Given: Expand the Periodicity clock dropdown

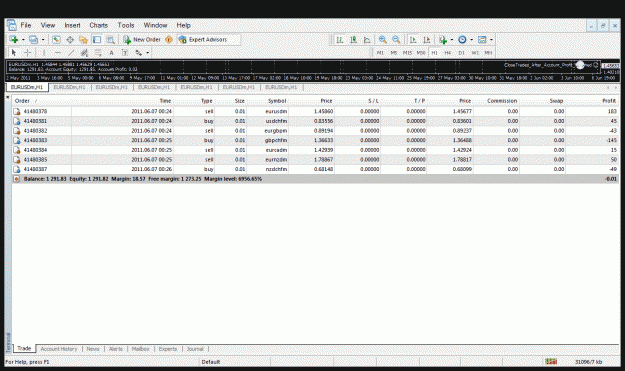Looking at the screenshot, I should (x=472, y=40).
